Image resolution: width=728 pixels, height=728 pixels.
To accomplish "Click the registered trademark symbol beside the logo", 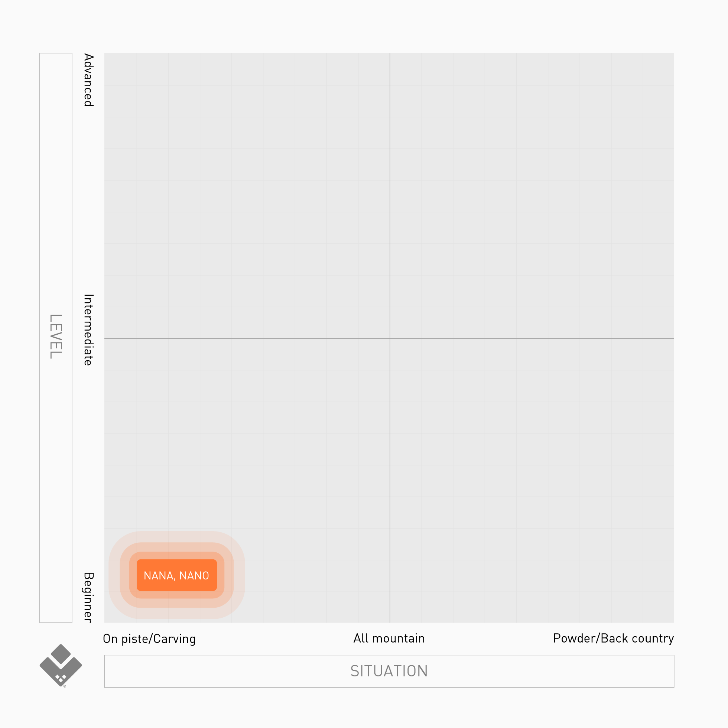I will tap(65, 686).
